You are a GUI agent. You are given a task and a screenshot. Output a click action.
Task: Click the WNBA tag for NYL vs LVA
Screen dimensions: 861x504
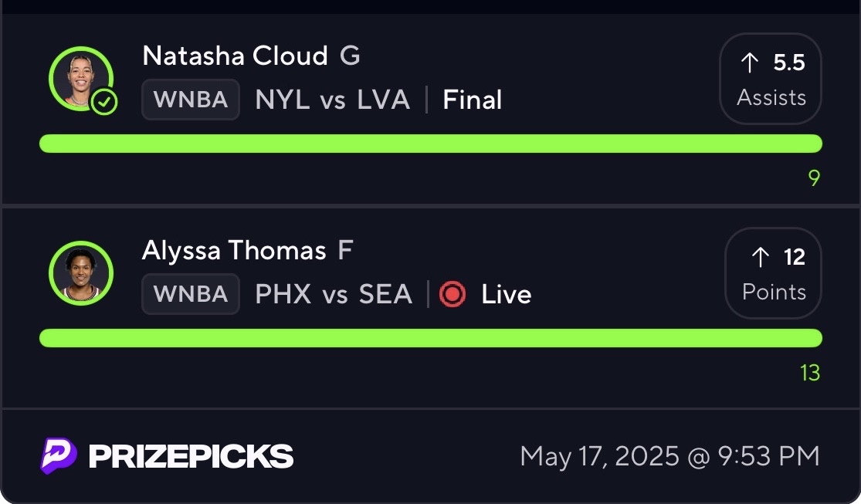click(x=191, y=100)
